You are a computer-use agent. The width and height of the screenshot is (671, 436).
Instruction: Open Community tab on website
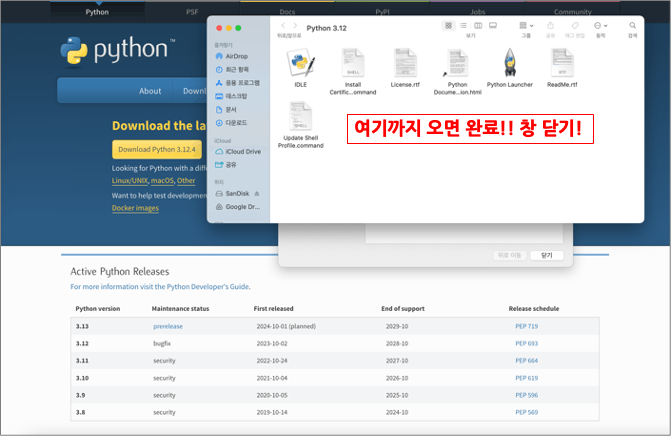click(x=573, y=12)
